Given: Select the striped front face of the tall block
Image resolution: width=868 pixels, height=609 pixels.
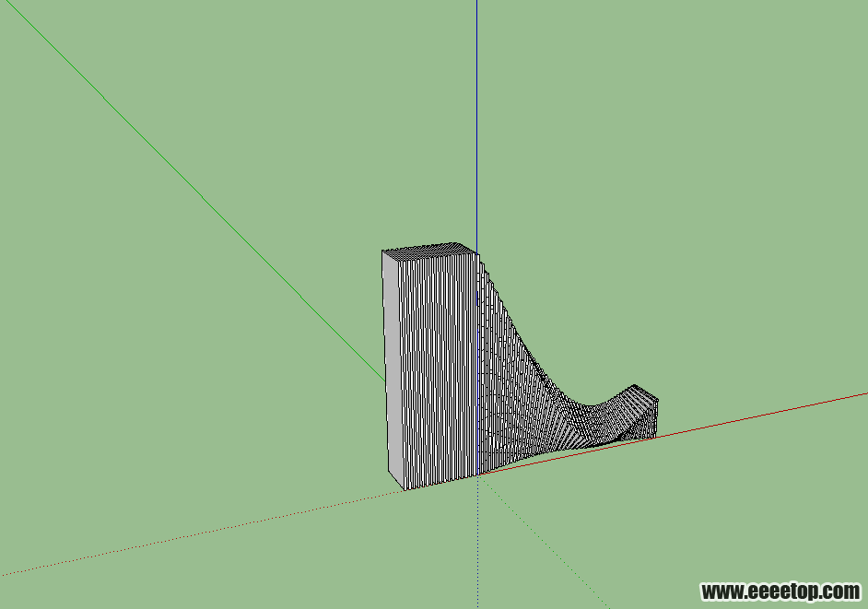Looking at the screenshot, I should pyautogui.click(x=439, y=371).
